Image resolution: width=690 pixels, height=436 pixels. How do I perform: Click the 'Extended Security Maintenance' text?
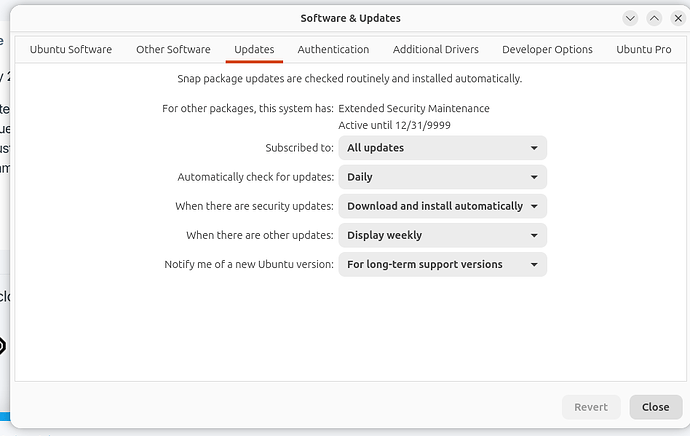tap(414, 109)
